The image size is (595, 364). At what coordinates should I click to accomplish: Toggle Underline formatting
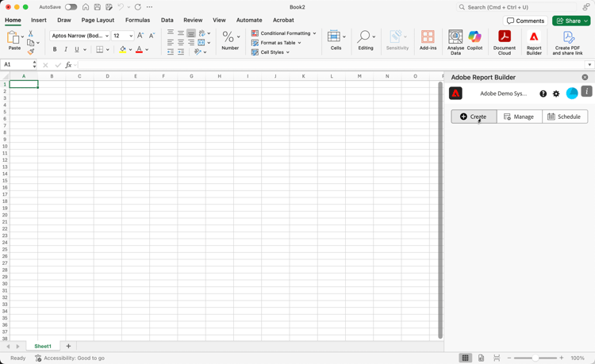point(77,49)
